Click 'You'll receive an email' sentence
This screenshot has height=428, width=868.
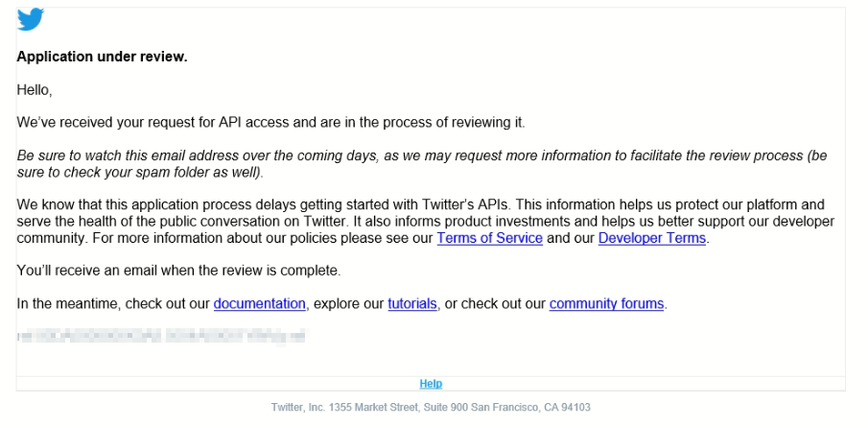178,271
